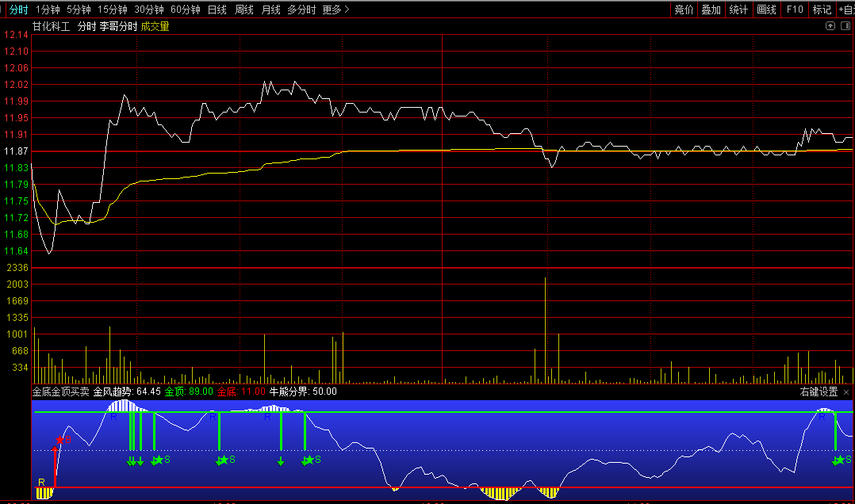Open the F10 company info page
Viewport: 855px width, 504px height.
(795, 10)
